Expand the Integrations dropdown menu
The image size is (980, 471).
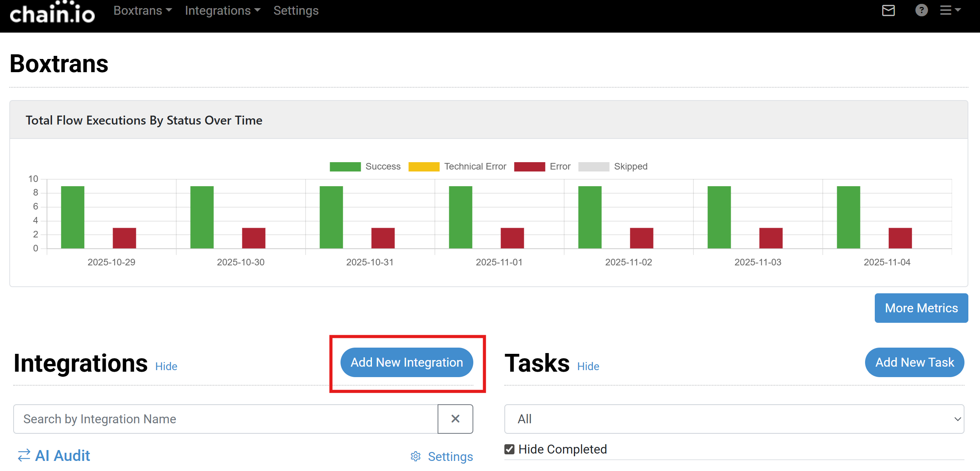tap(222, 10)
